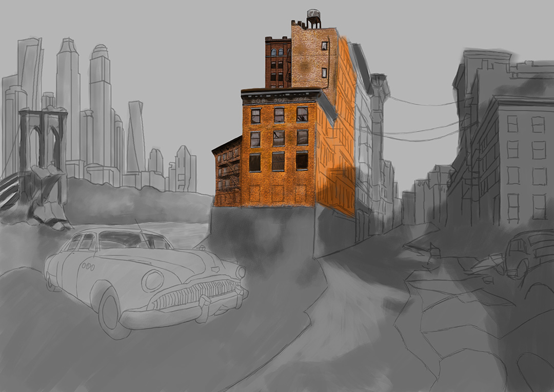Image resolution: width=554 pixels, height=392 pixels.
Task: Click the water tower atop the brick building
Action: 314,13
